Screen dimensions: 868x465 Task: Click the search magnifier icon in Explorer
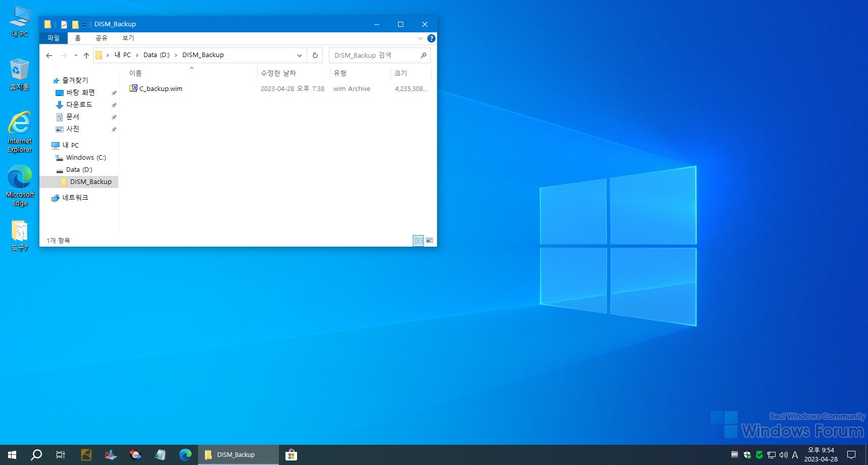point(423,56)
